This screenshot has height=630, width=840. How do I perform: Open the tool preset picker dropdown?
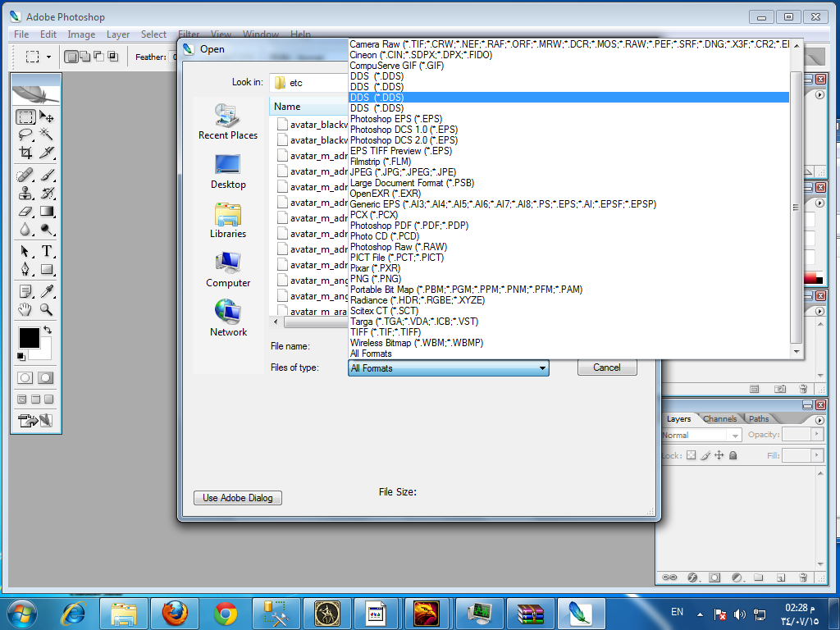[x=48, y=57]
